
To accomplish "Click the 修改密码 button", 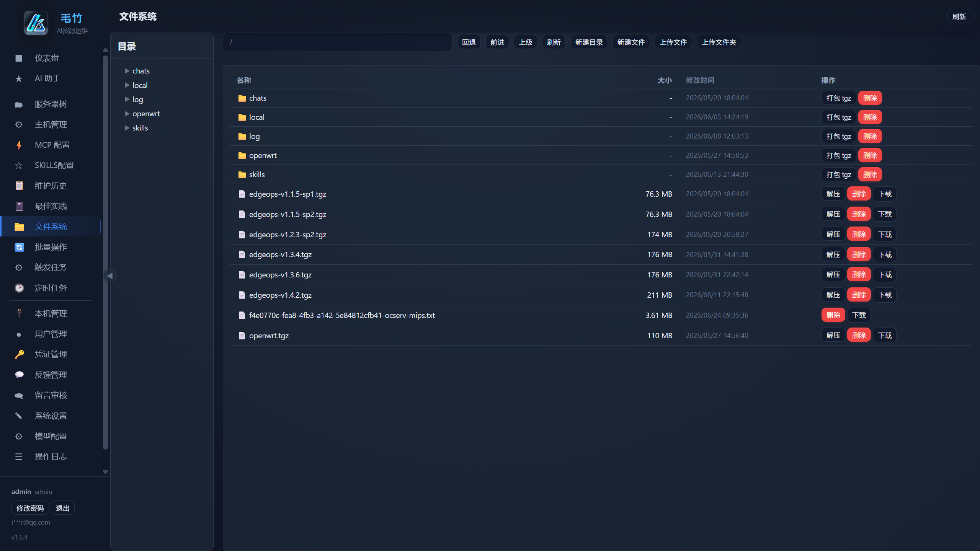I will [30, 508].
